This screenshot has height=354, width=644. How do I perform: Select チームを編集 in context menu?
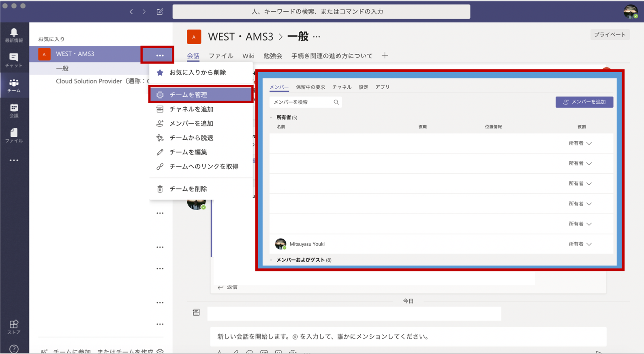tap(201, 152)
